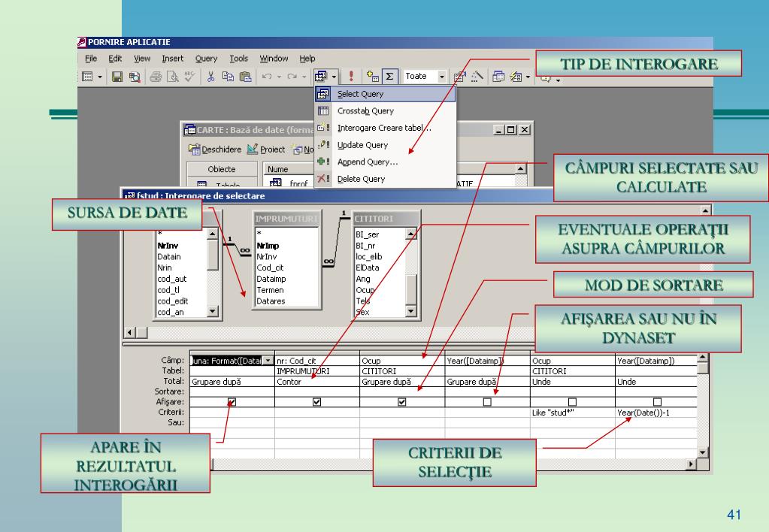This screenshot has height=532, width=769.
Task: Click the New Object toolbar icon
Action: pyautogui.click(x=516, y=77)
